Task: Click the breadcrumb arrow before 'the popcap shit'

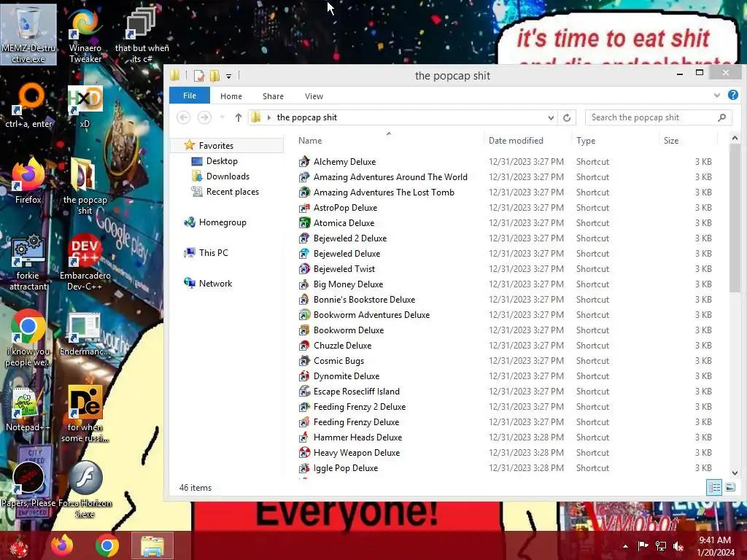Action: point(269,117)
